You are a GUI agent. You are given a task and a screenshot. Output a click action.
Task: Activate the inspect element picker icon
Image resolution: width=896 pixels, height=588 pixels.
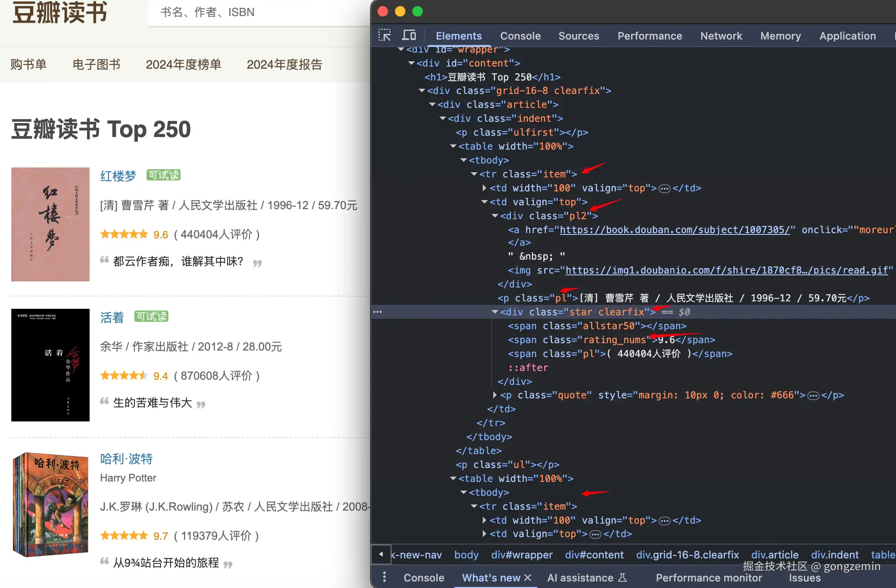(x=384, y=35)
